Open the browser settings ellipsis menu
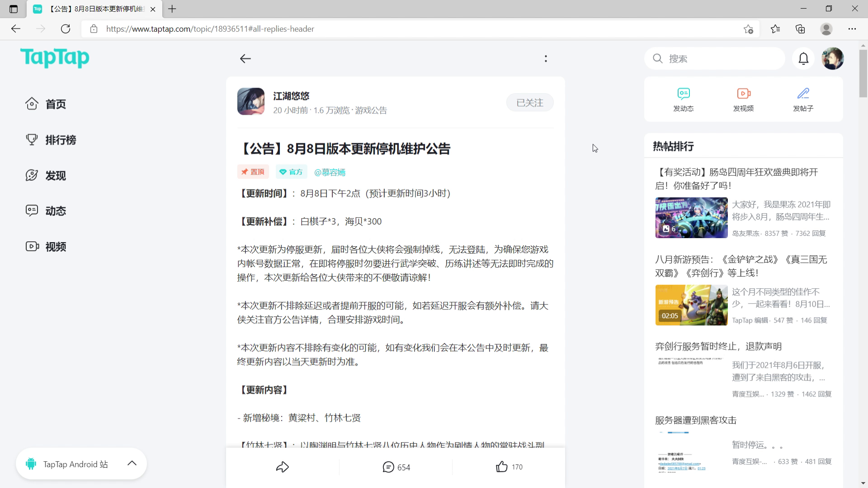868x488 pixels. pyautogui.click(x=852, y=29)
